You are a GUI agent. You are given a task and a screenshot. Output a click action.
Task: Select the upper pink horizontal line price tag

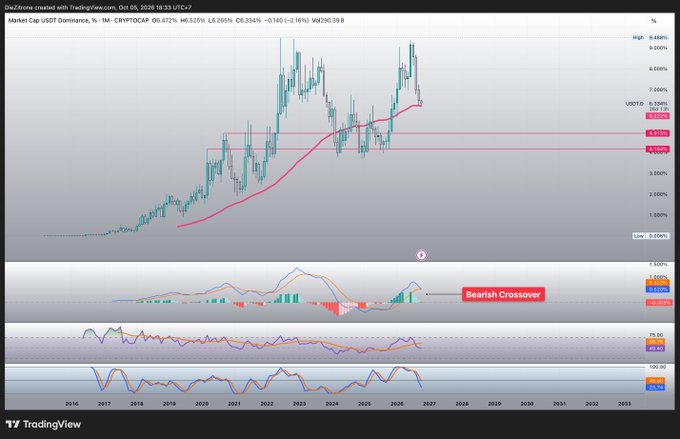coord(658,133)
